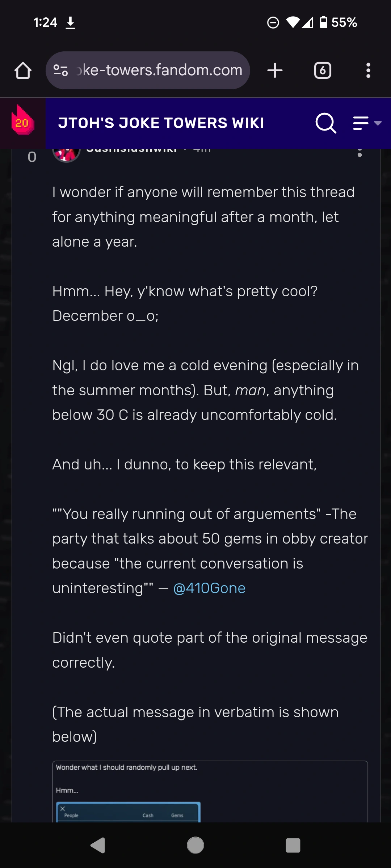This screenshot has width=391, height=868.
Task: Expand the wiki navigation menu dropdown
Action: pyautogui.click(x=367, y=123)
